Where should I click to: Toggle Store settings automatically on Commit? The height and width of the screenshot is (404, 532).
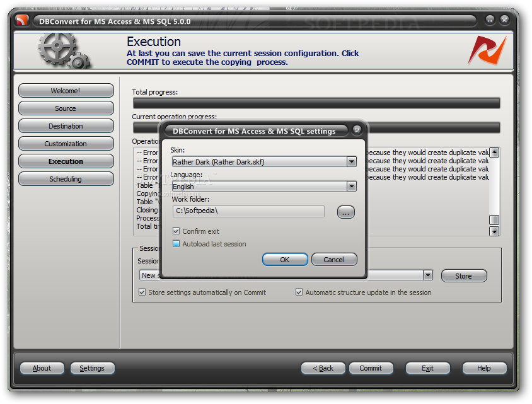pos(142,292)
